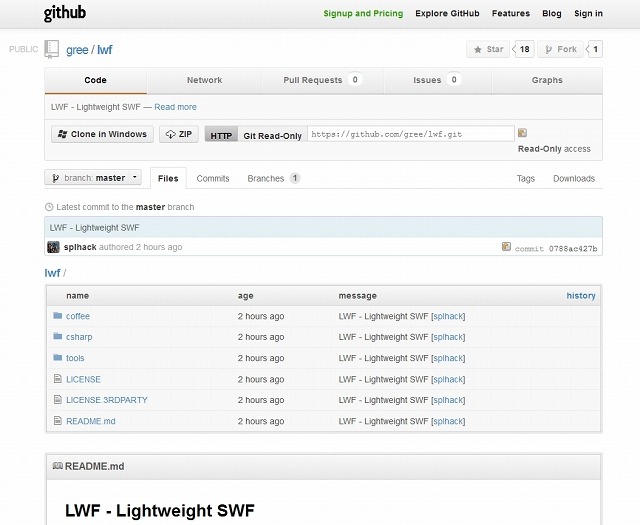Click the lwf breadcrumb link
The height and width of the screenshot is (525, 640).
click(52, 273)
